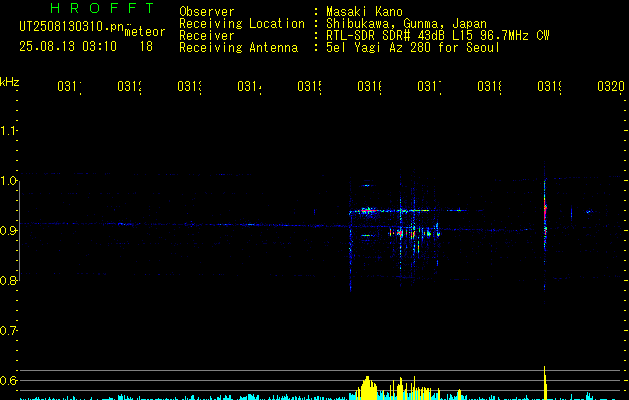The width and height of the screenshot is (629, 400).
Task: Click Shibukawa, Gunma, Japan text
Action: [x=406, y=24]
